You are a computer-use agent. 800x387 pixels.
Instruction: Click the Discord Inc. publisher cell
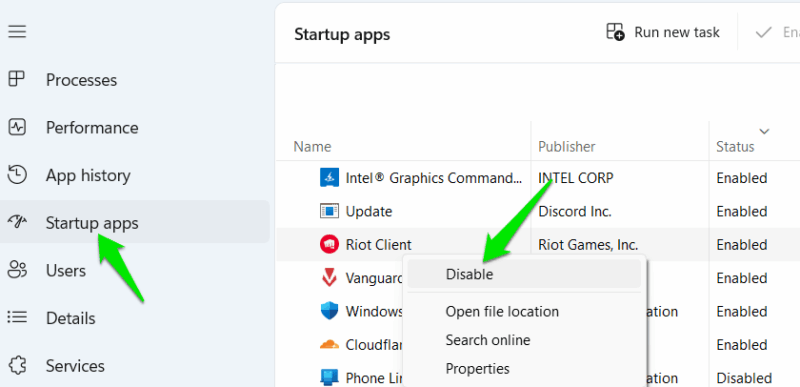pos(574,211)
